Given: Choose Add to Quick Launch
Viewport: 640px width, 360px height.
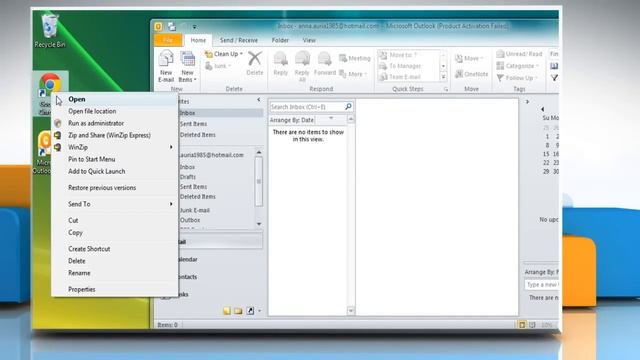Looking at the screenshot, I should pyautogui.click(x=115, y=171).
